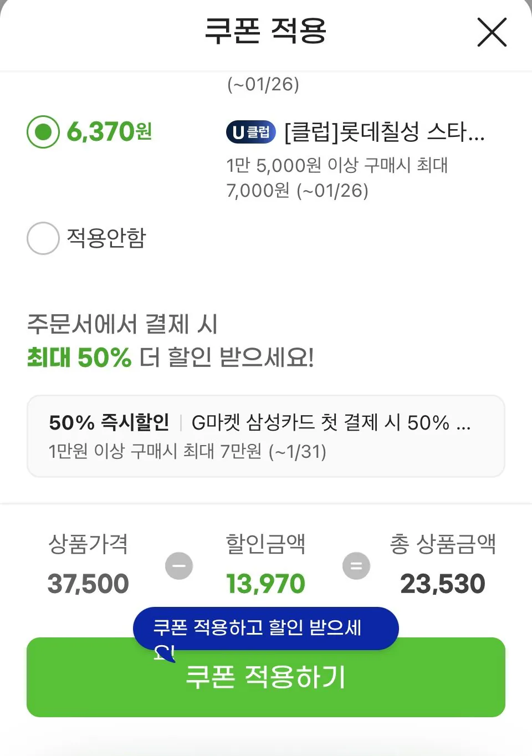Click the circular equals icon before total
Image resolution: width=532 pixels, height=756 pixels.
click(356, 566)
